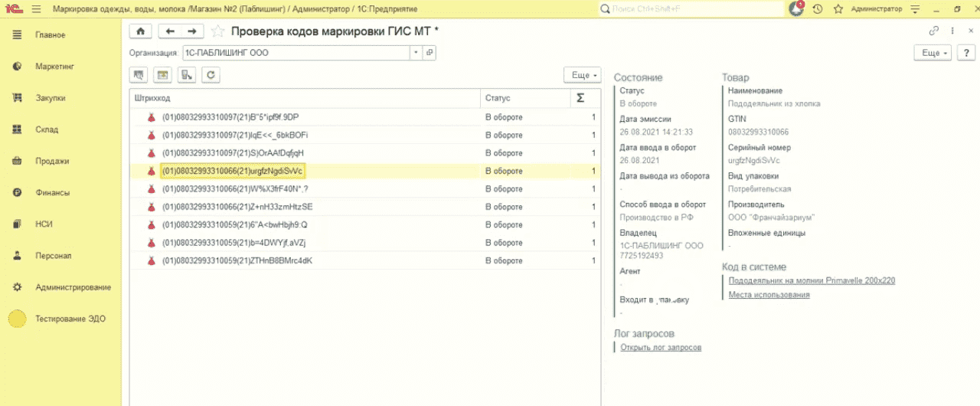Image resolution: width=980 pixels, height=406 pixels.
Task: Select row with code b=4DWYjf.aVZj
Action: pos(364,243)
